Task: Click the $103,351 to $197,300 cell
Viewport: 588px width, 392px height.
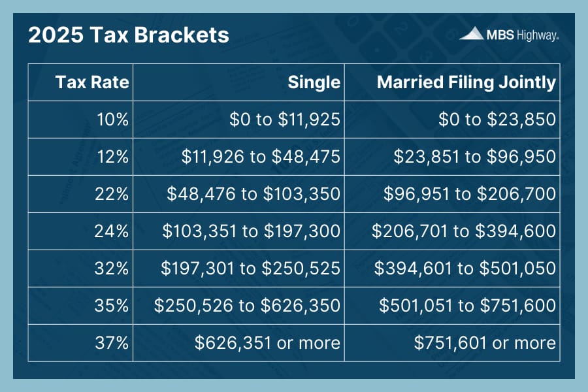Action: point(238,231)
